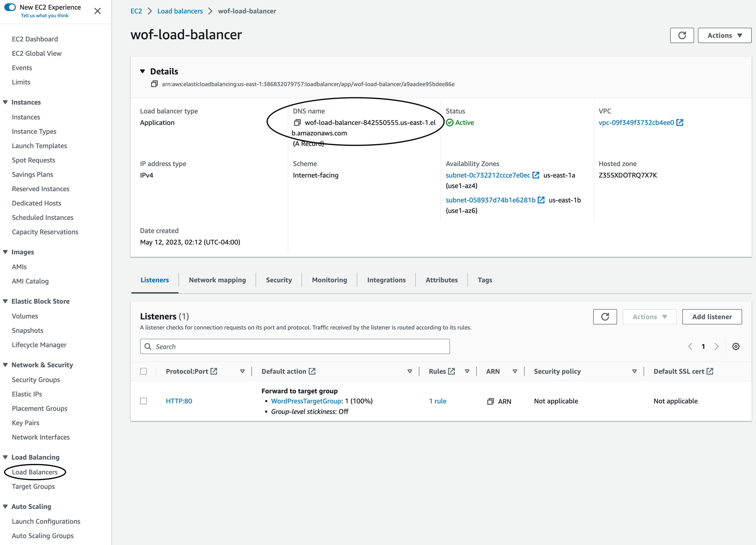756x545 pixels.
Task: Open VPC external link icon
Action: [680, 122]
